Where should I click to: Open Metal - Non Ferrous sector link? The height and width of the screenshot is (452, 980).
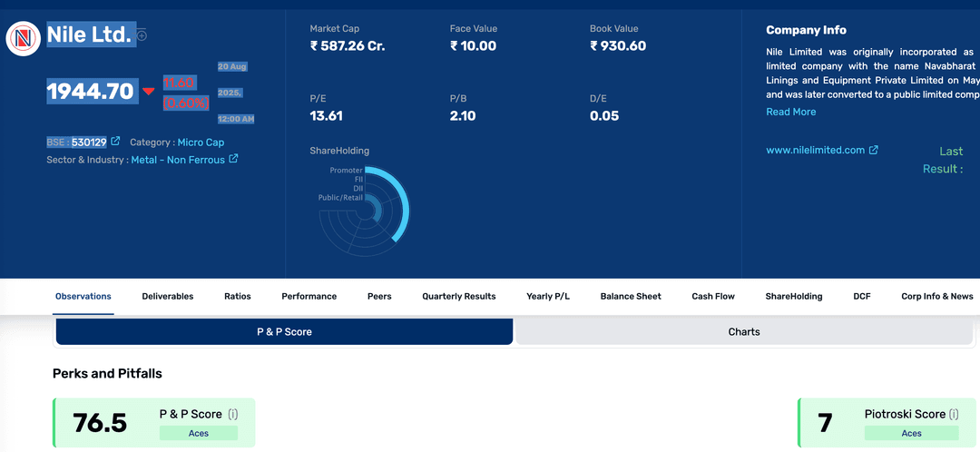178,160
